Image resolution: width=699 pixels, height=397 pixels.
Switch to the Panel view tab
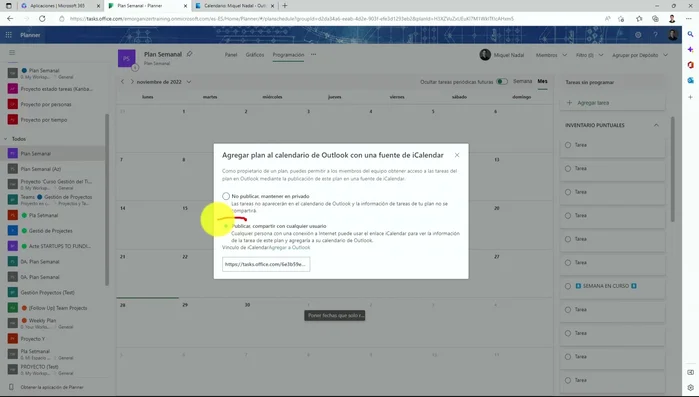point(231,55)
